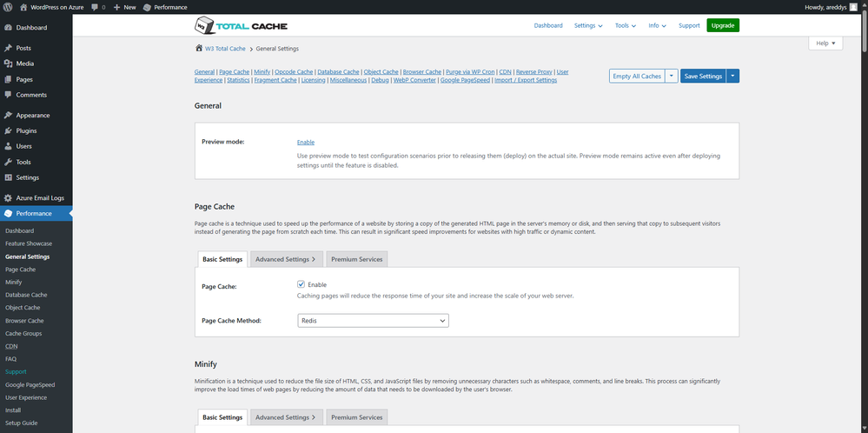Open the comments bubble icon in admin bar
This screenshot has height=433, width=868.
point(96,7)
